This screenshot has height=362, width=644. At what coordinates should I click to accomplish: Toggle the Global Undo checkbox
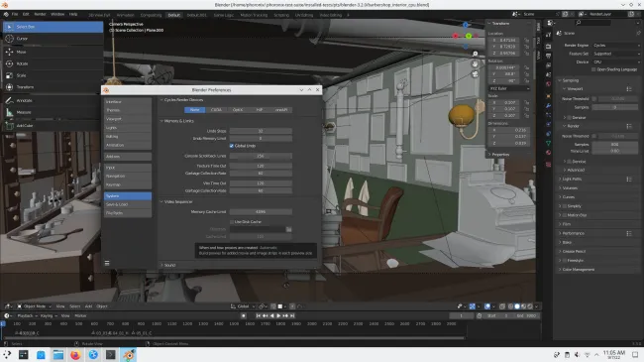coord(232,146)
